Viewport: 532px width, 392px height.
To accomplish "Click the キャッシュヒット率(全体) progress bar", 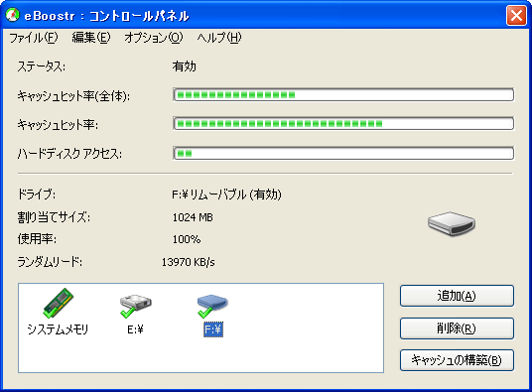I will pyautogui.click(x=343, y=95).
